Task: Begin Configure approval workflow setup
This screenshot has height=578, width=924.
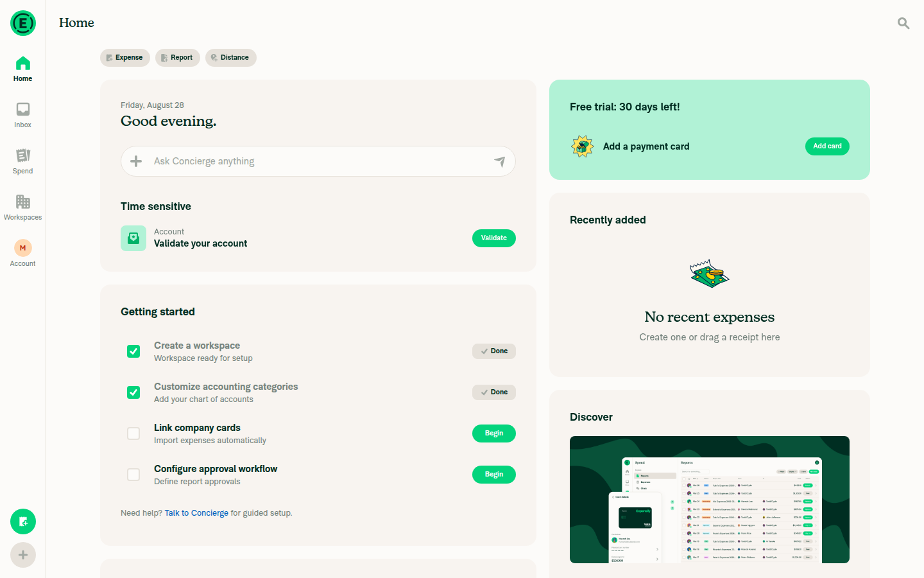Action: click(494, 475)
